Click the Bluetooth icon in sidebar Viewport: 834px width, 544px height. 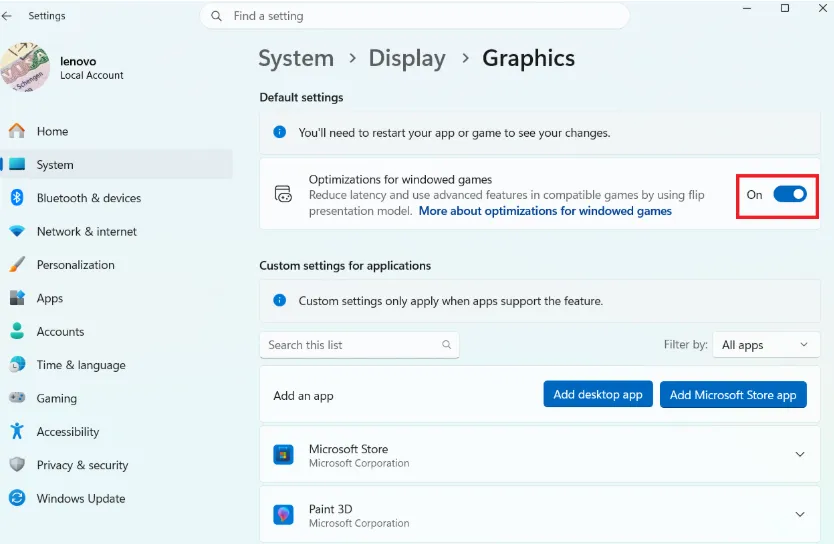pos(17,198)
